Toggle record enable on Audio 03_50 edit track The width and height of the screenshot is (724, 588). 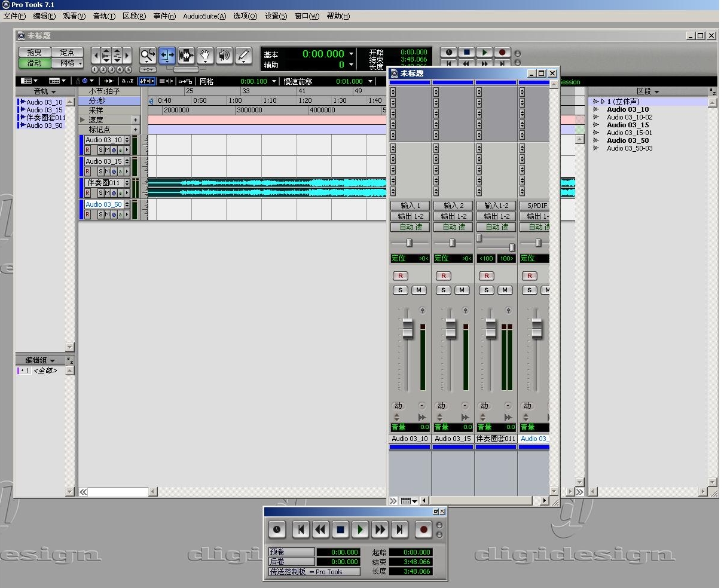(88, 215)
